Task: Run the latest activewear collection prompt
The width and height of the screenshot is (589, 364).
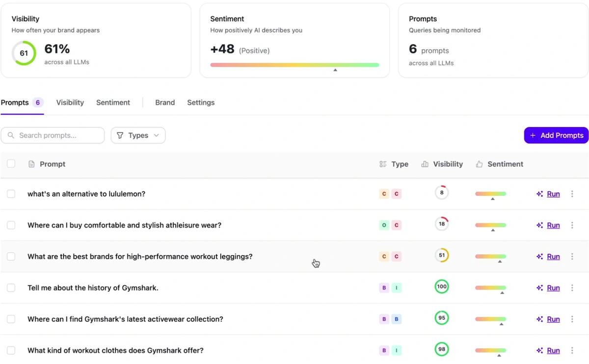Action: coord(553,319)
